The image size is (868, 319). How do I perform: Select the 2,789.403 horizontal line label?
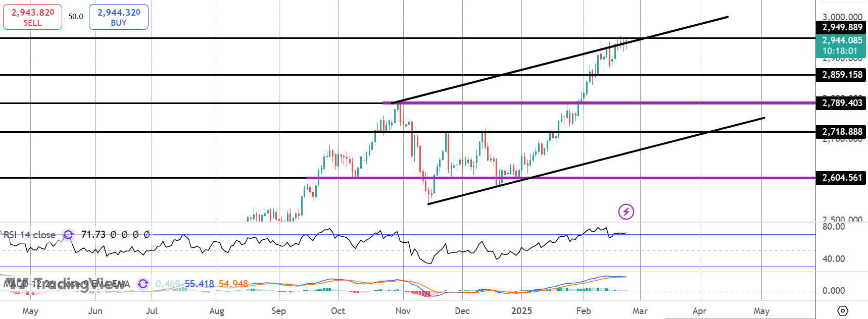(x=842, y=103)
